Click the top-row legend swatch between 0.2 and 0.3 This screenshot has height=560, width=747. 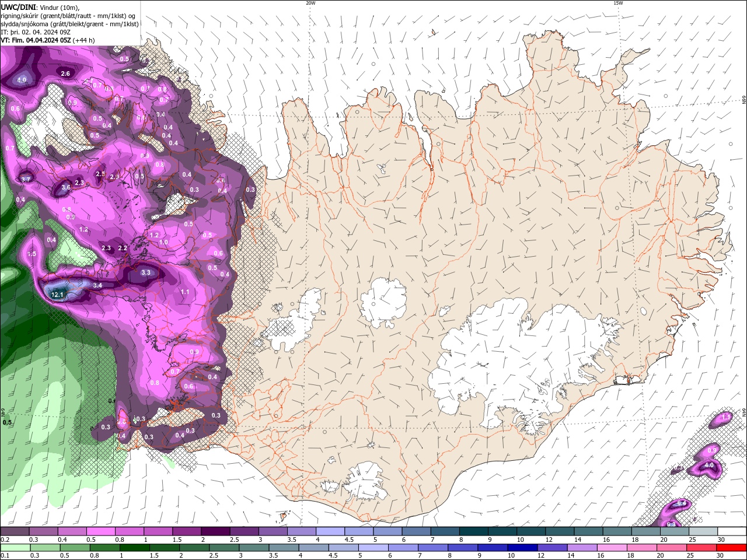pos(15,531)
